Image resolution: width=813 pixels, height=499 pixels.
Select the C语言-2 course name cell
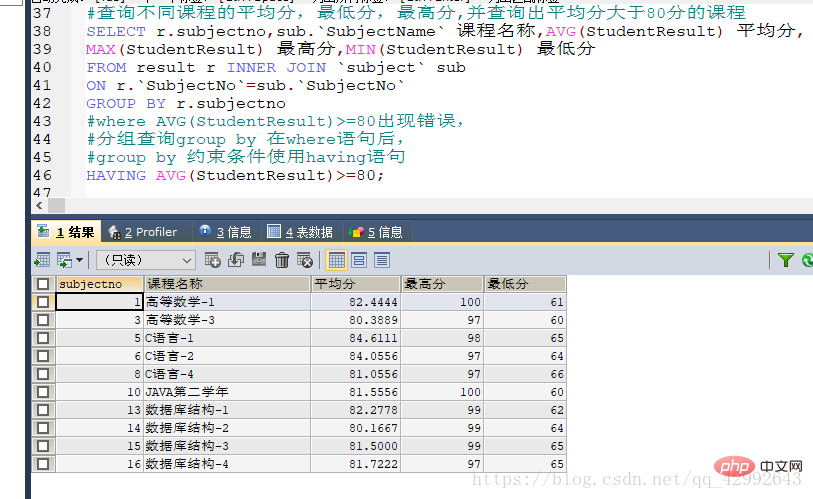click(x=227, y=356)
